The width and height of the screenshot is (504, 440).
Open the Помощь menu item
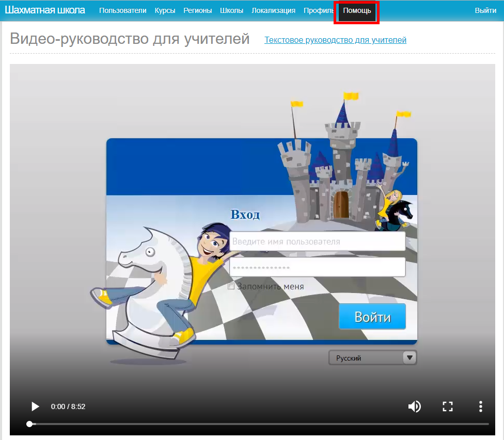357,11
